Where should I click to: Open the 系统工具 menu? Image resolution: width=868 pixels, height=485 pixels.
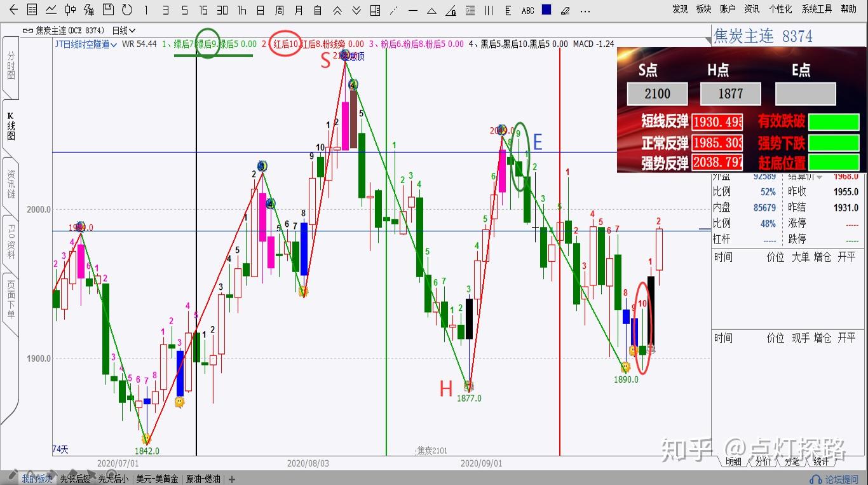pos(817,9)
